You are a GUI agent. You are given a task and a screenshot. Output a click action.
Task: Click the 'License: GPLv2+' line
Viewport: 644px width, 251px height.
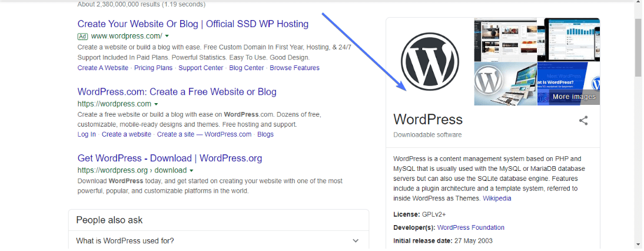420,214
